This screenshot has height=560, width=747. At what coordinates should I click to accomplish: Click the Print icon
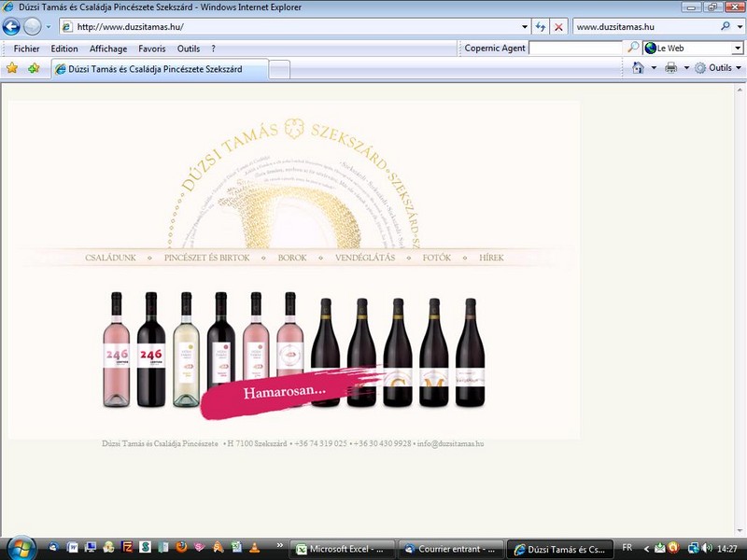pos(670,68)
